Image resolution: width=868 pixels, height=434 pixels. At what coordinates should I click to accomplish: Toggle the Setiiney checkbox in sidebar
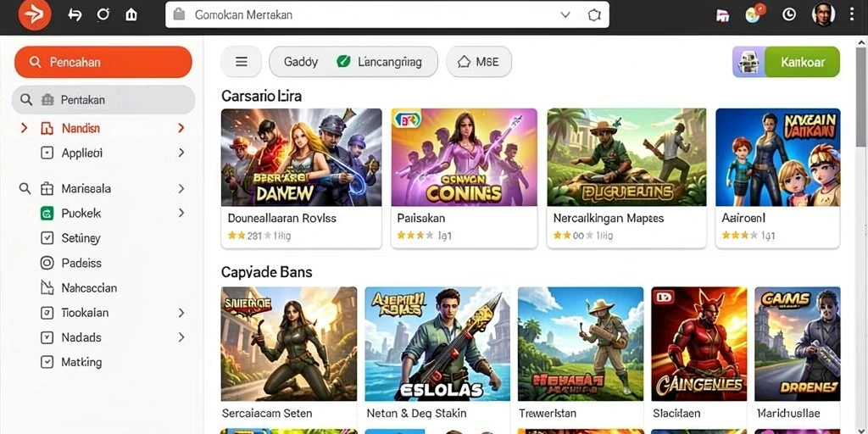pyautogui.click(x=47, y=238)
